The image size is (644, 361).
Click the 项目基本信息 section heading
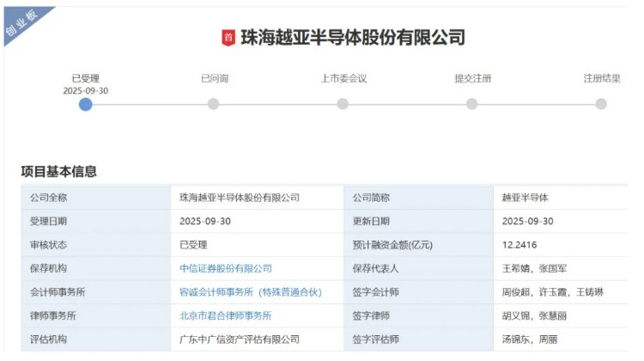(x=59, y=171)
